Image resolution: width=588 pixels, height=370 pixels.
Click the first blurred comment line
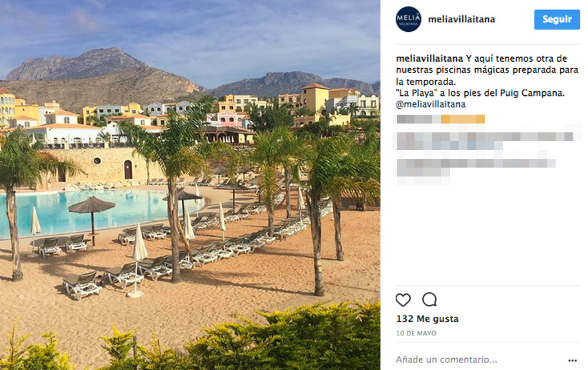[x=485, y=141]
